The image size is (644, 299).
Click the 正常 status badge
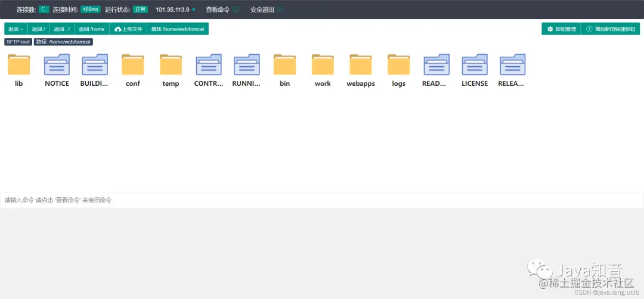point(140,10)
